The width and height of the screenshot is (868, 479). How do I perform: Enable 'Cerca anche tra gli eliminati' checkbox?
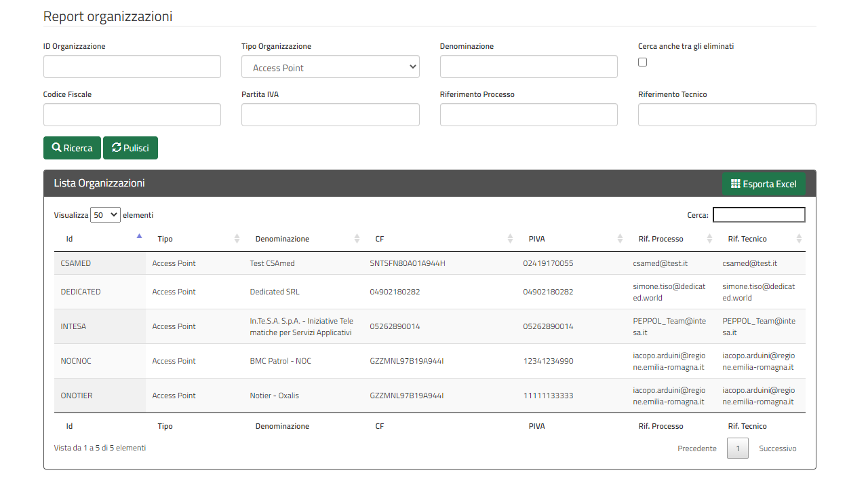click(643, 62)
